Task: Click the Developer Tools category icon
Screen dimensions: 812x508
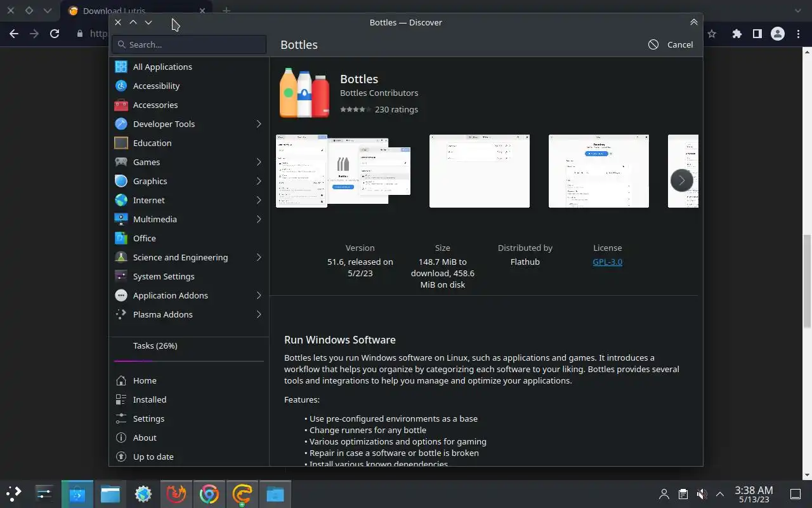Action: coord(121,124)
